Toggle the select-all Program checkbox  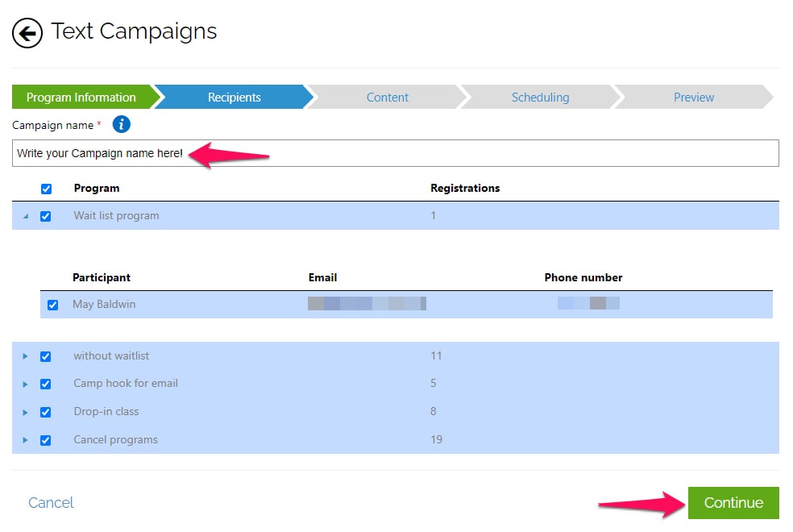click(x=46, y=189)
